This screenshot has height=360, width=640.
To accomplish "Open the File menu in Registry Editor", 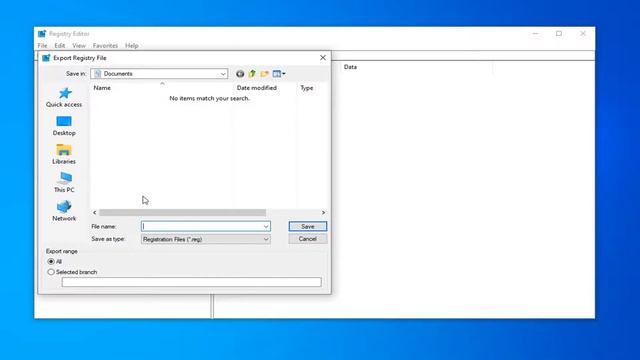I will click(x=42, y=46).
